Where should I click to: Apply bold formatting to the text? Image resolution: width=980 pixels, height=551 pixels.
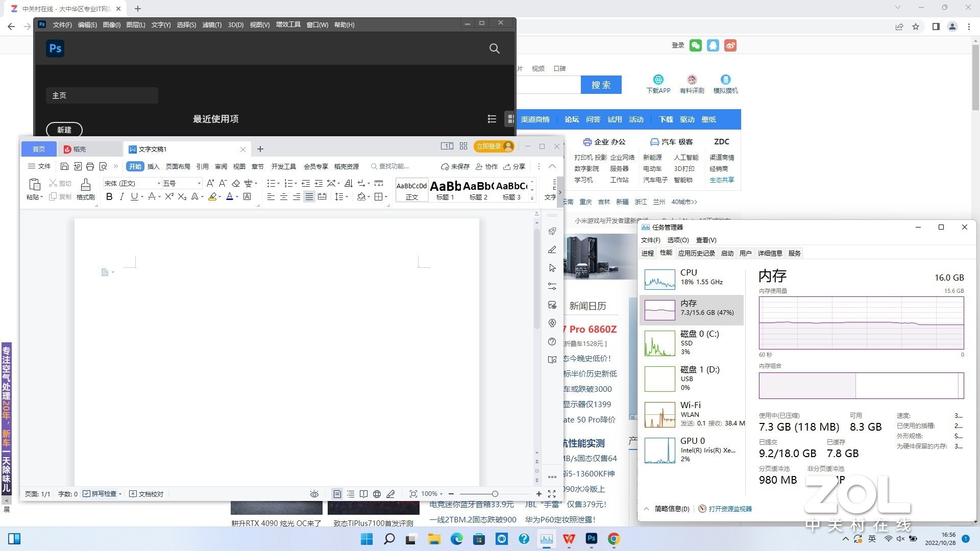click(109, 196)
